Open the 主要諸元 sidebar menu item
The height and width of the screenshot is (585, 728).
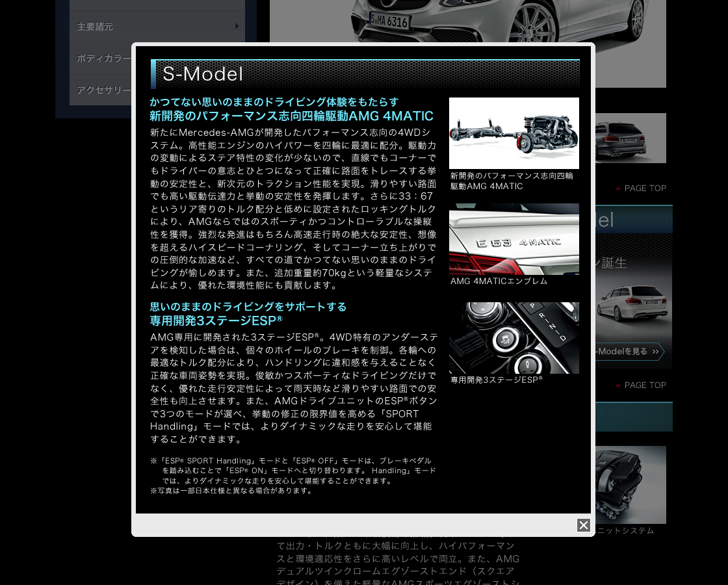tap(95, 27)
